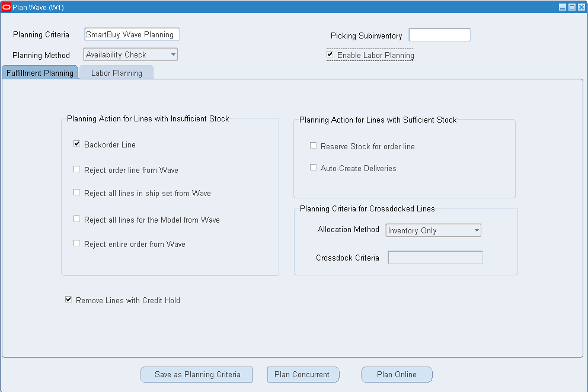Screen dimensions: 588x392
Task: Uncheck the Backorder Line checkbox
Action: coord(77,144)
